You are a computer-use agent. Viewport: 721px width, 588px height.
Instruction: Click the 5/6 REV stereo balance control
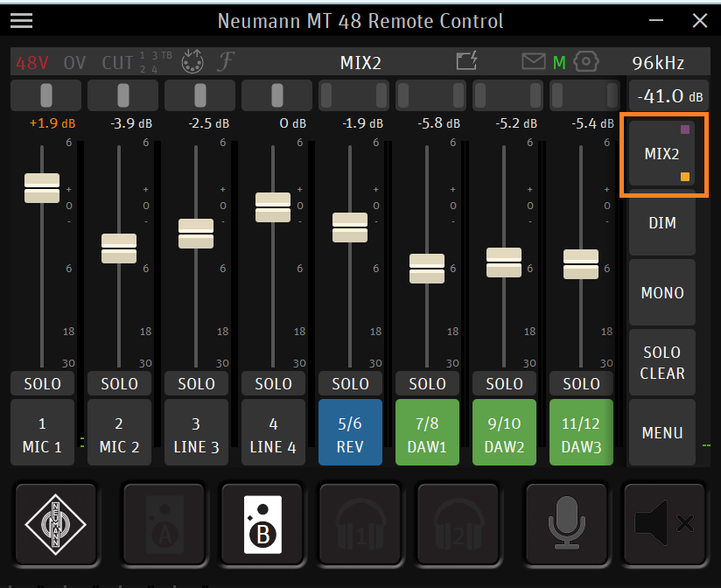[354, 95]
